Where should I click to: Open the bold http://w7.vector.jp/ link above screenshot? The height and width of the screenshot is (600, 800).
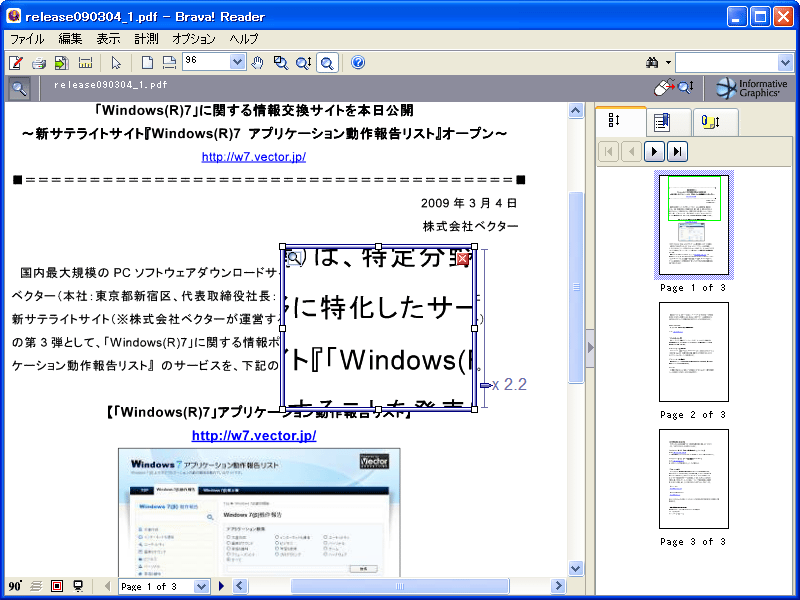(x=254, y=435)
